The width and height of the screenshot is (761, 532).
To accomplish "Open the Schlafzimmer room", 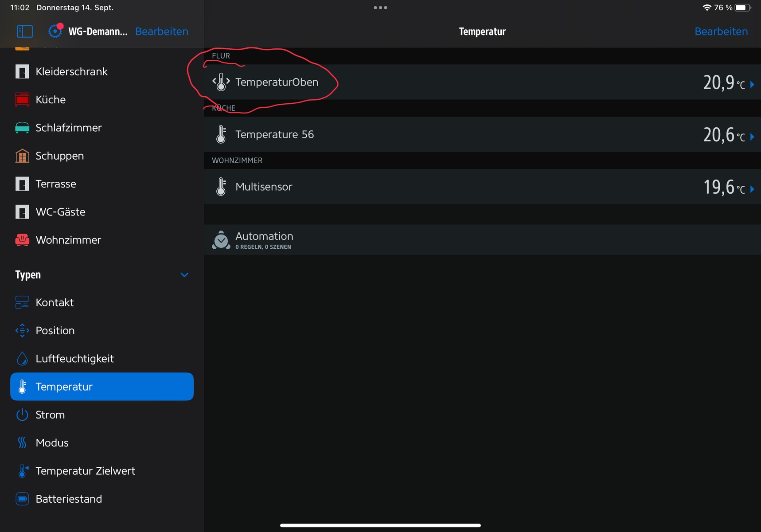I will [69, 128].
